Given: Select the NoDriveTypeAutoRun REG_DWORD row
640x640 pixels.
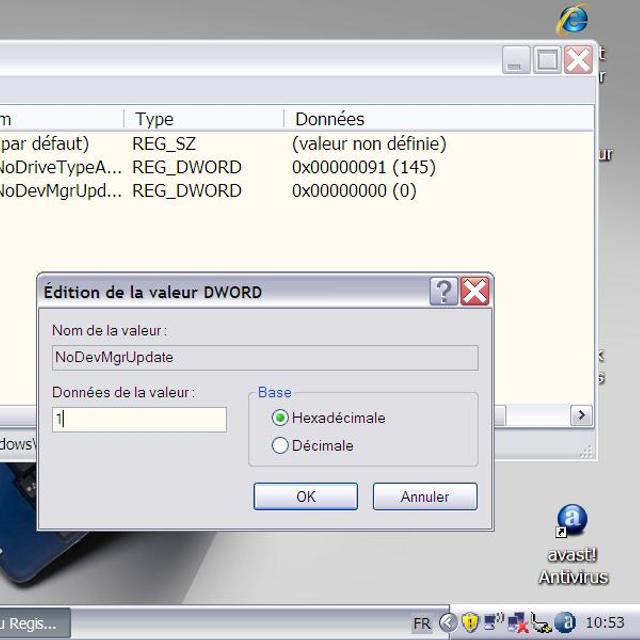Looking at the screenshot, I should tap(60, 167).
